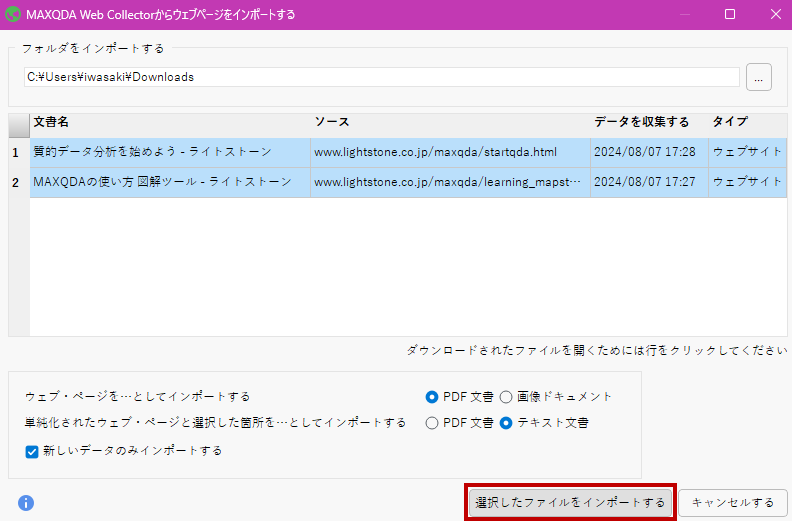Click date cell 2024/08/07 17:28
792x521 pixels.
650,152
